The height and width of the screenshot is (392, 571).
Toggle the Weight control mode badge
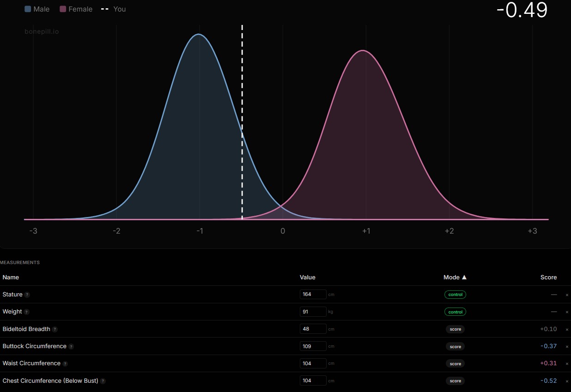point(455,312)
